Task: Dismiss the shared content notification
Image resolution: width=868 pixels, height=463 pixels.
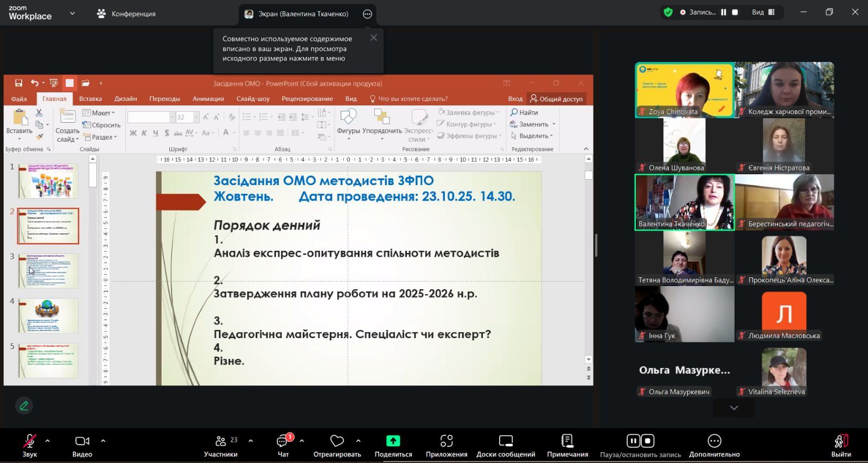Action: click(x=373, y=38)
